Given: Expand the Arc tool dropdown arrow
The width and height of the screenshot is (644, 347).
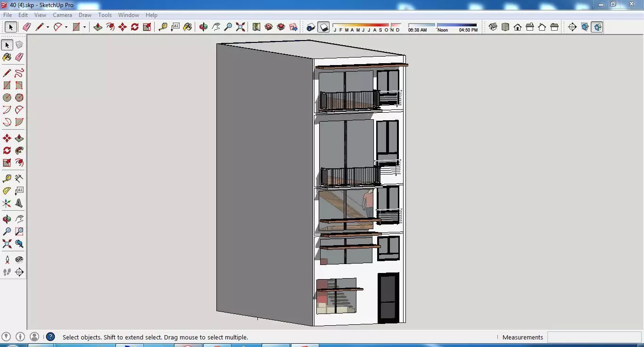Looking at the screenshot, I should click(66, 27).
